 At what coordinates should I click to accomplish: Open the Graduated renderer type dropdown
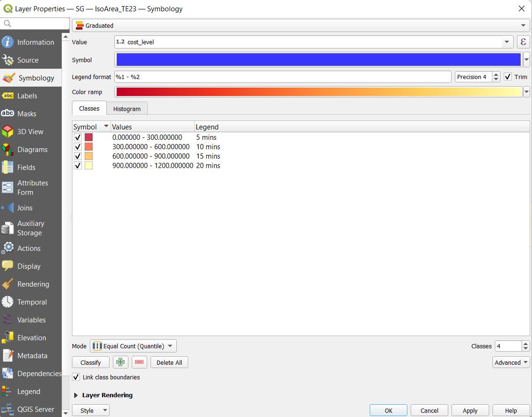[301, 25]
